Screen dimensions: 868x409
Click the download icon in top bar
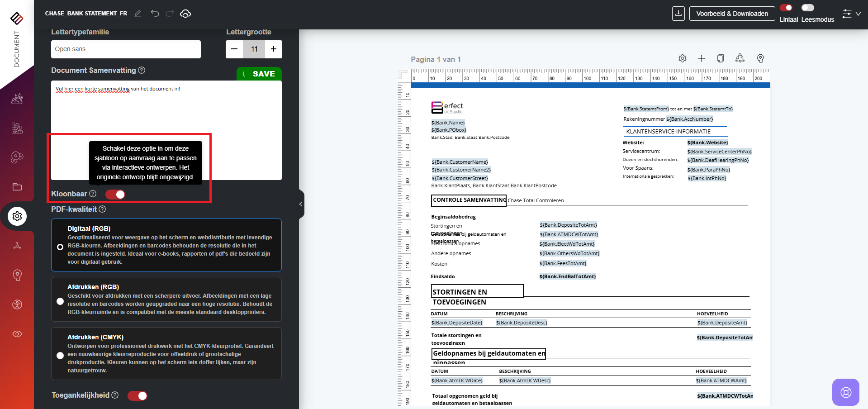pos(678,14)
